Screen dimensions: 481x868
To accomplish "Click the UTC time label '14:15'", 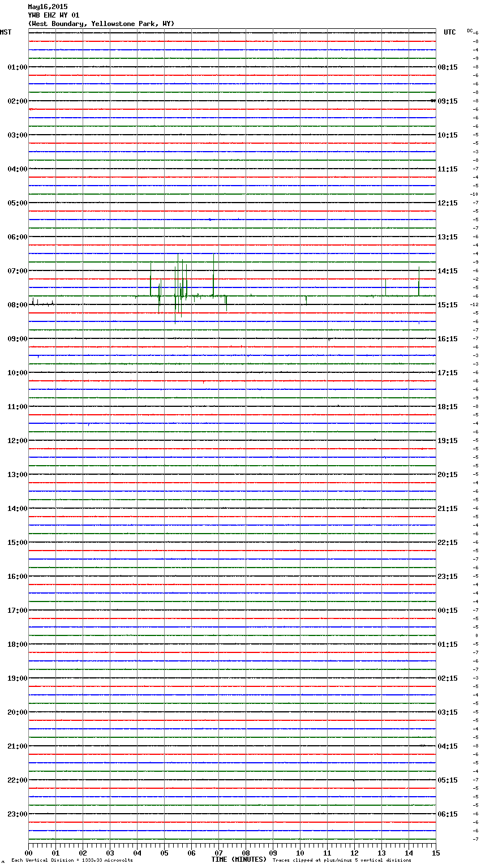I will pyautogui.click(x=448, y=271).
